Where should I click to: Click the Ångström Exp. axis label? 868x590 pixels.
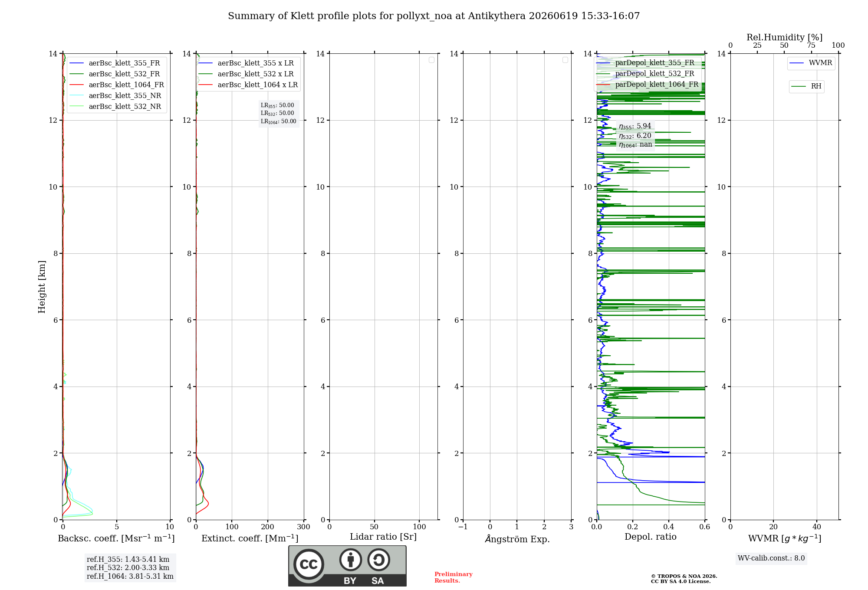tap(517, 539)
